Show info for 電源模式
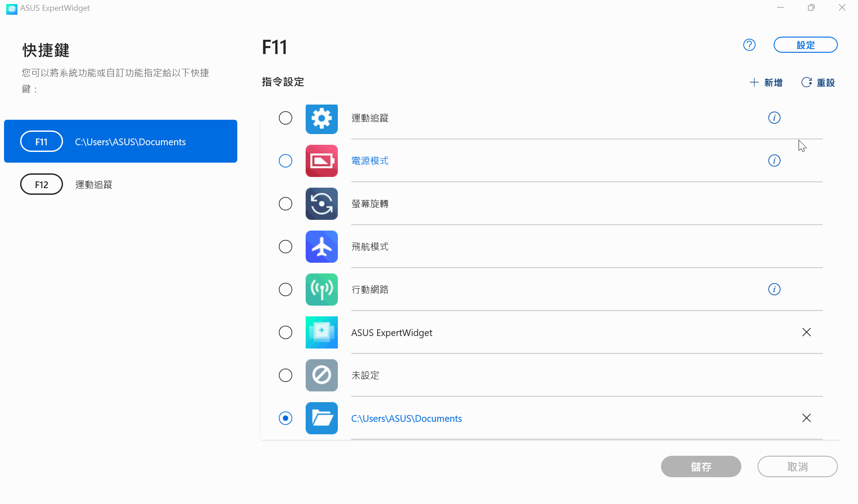 pyautogui.click(x=774, y=160)
